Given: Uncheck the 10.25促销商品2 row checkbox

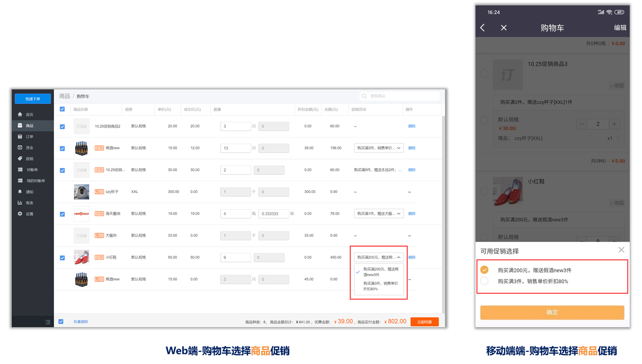Looking at the screenshot, I should (62, 127).
